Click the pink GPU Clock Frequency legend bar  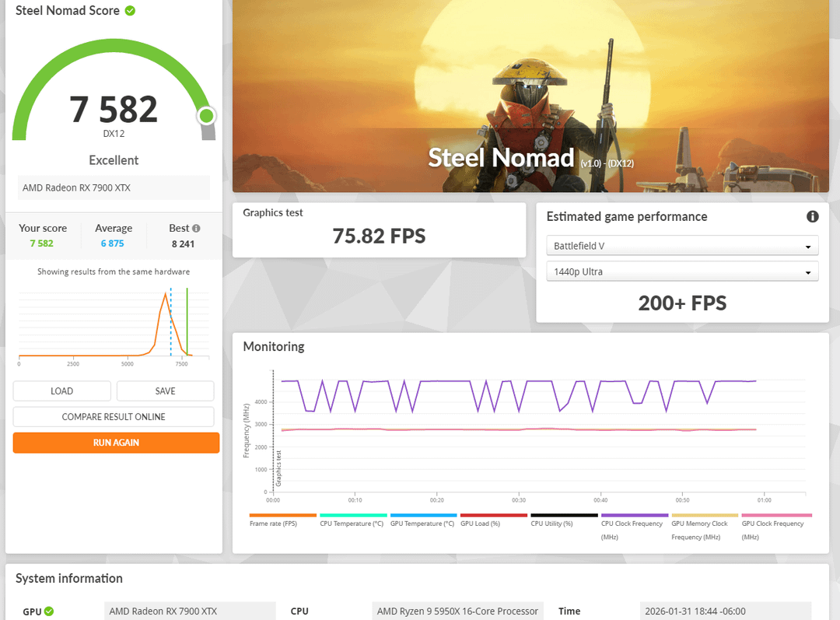pos(775,515)
